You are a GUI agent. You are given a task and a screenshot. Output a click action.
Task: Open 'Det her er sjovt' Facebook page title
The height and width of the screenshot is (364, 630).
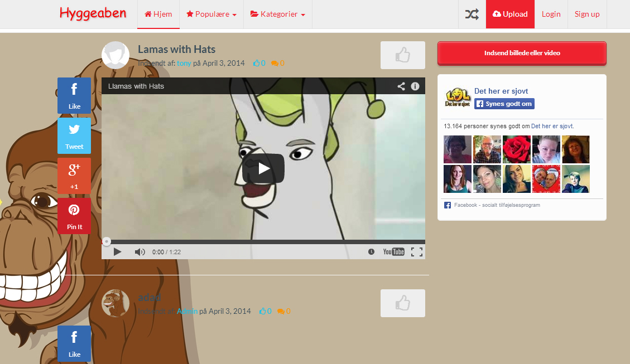(501, 91)
